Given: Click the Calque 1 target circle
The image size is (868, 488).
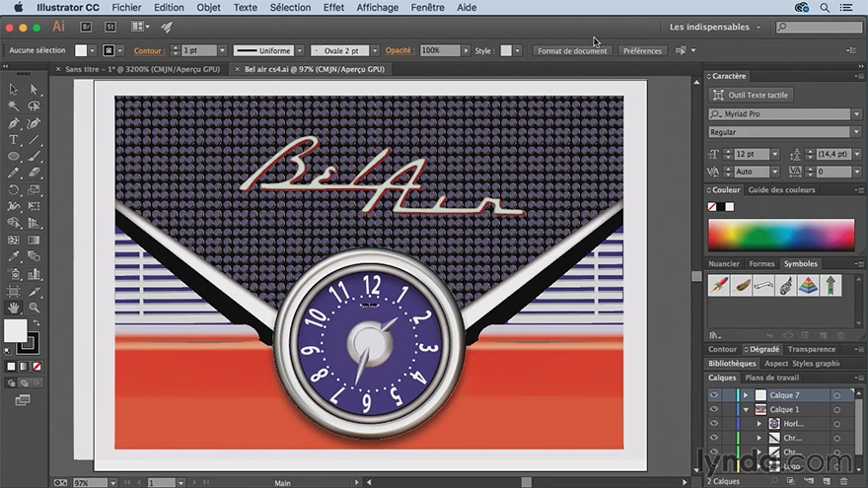Looking at the screenshot, I should tap(837, 409).
